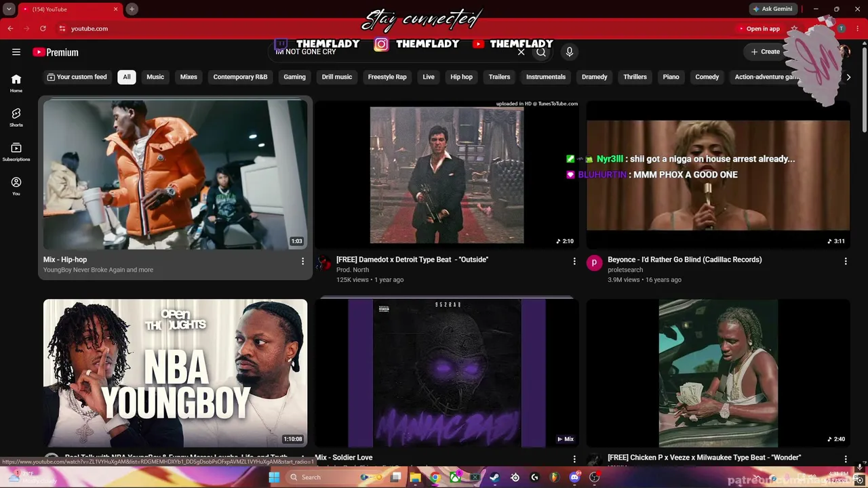Open more options for Beyonce video
The height and width of the screenshot is (488, 868).
[846, 261]
